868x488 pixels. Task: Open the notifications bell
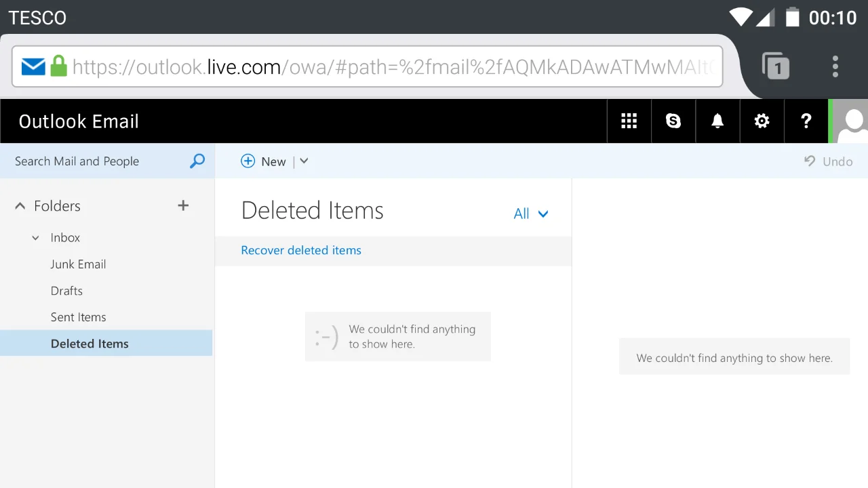pos(717,121)
